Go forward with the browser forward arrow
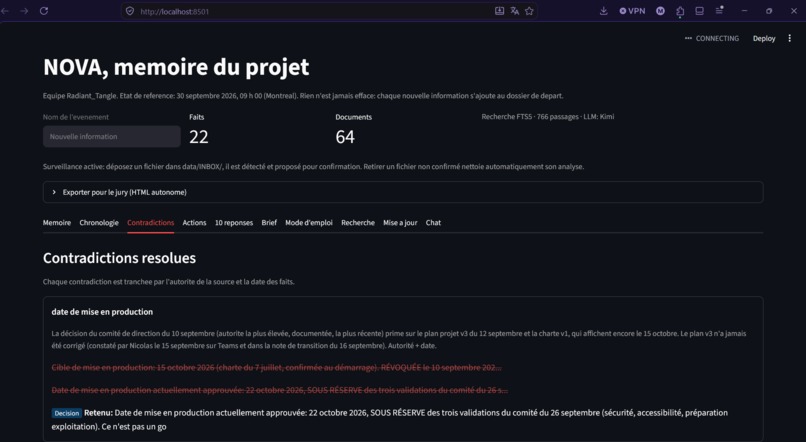 coord(24,11)
